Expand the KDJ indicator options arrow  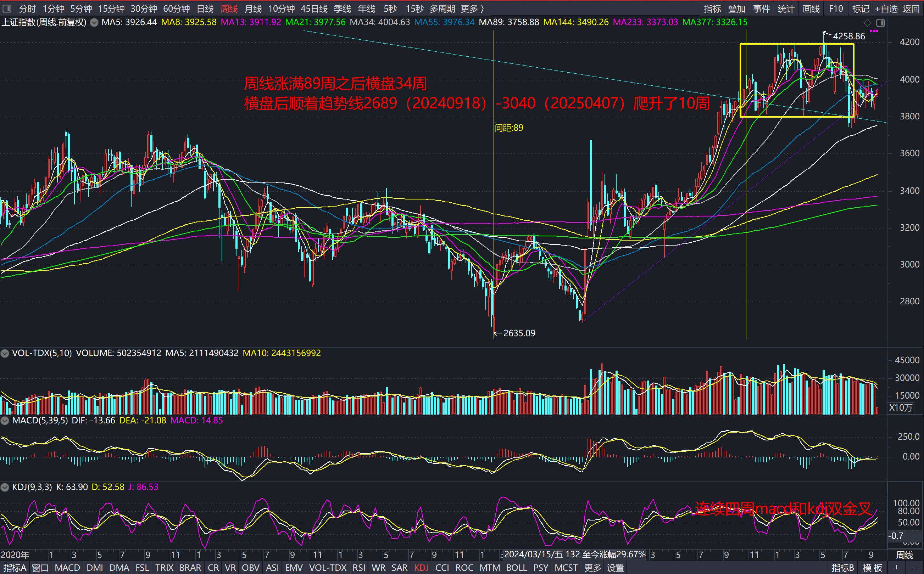point(5,487)
